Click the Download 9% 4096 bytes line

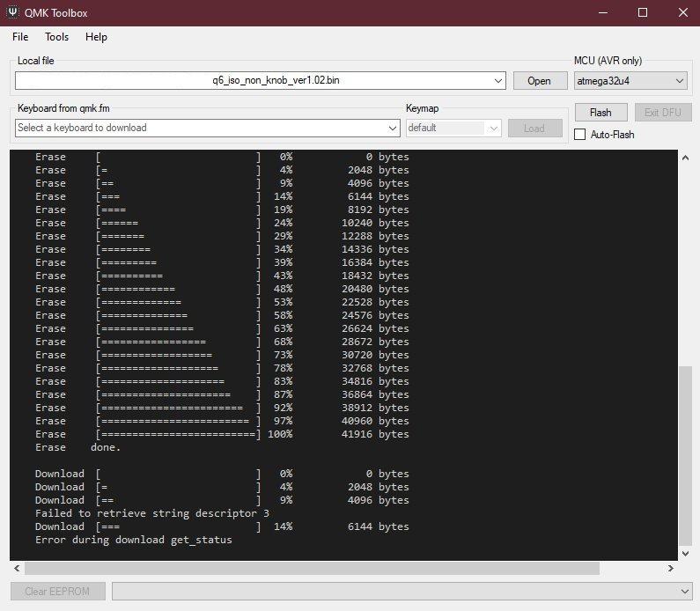pos(222,500)
